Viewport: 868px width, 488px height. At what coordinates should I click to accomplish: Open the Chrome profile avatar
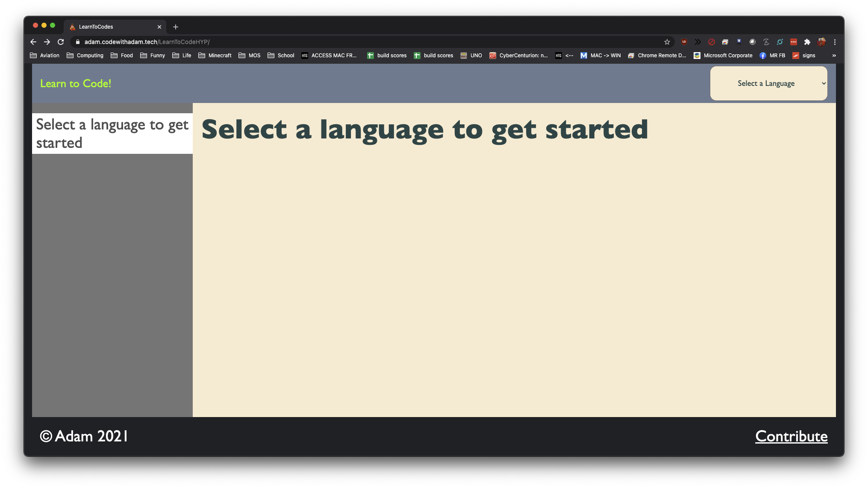(x=821, y=42)
